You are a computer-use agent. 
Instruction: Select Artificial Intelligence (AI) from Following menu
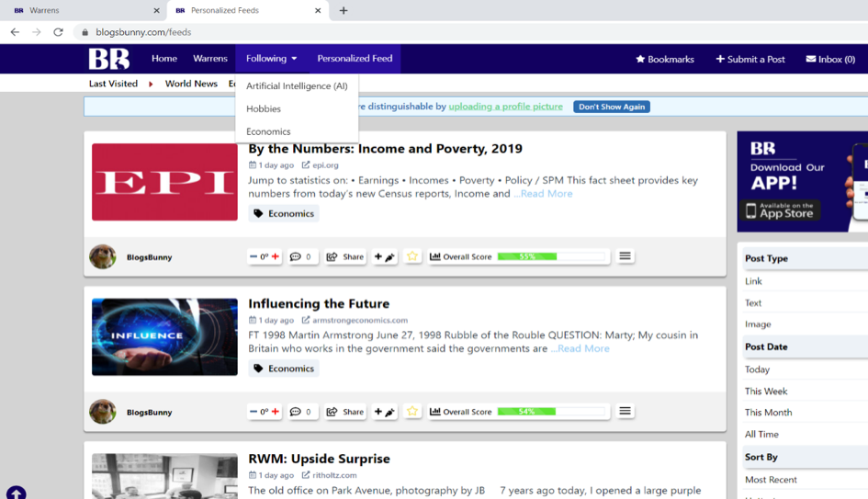[x=297, y=85]
